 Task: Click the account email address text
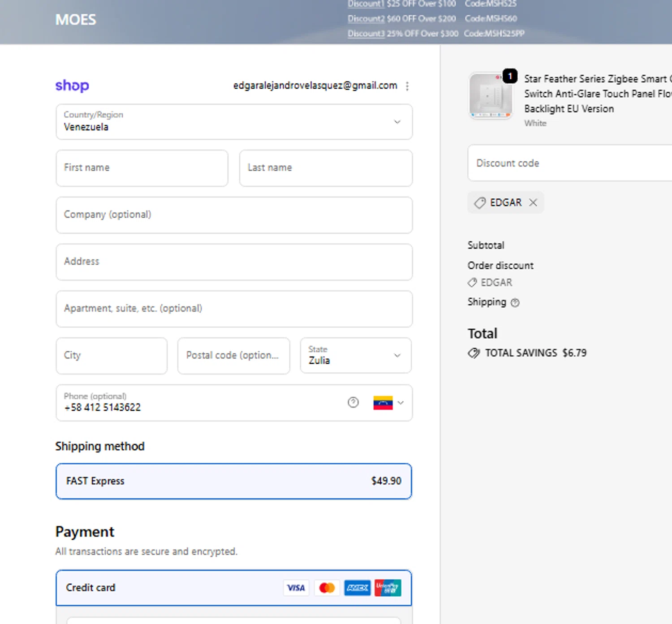click(315, 86)
